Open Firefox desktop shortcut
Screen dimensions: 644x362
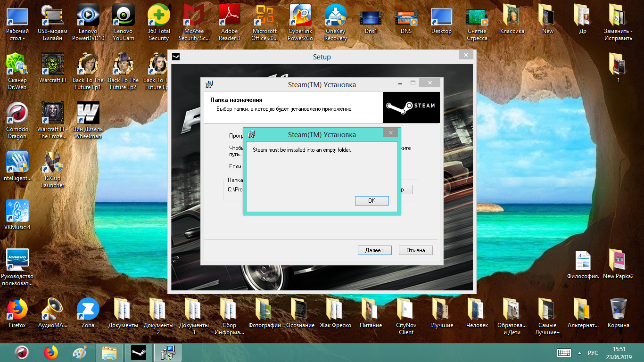point(17,313)
